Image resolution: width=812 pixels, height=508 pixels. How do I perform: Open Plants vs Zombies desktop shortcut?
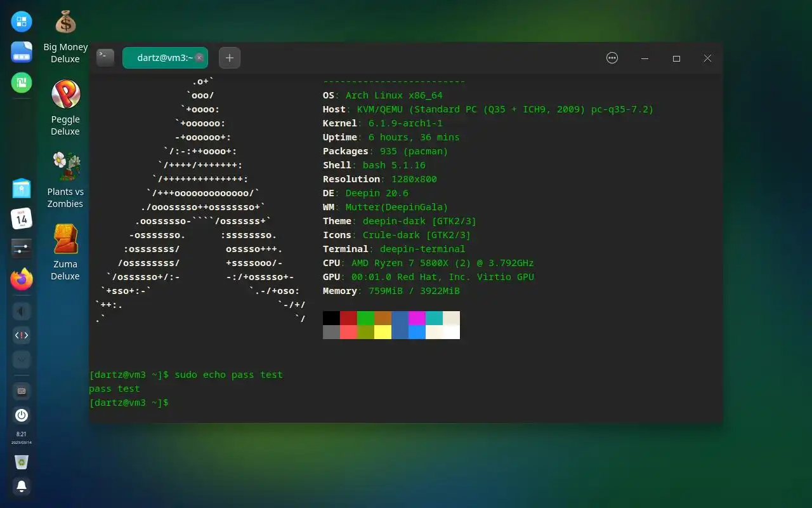pos(65,180)
